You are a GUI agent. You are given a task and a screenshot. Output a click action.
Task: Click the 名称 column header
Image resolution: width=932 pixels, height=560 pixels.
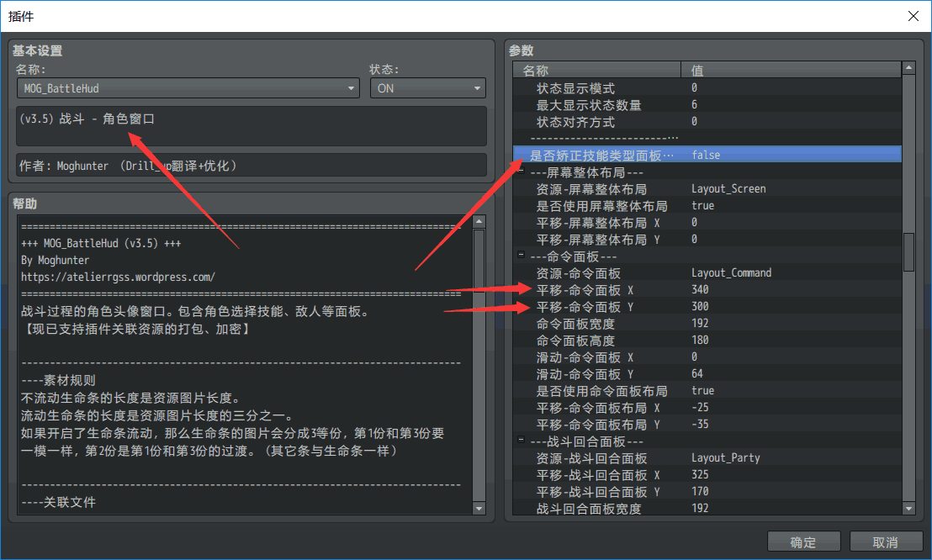tap(597, 70)
